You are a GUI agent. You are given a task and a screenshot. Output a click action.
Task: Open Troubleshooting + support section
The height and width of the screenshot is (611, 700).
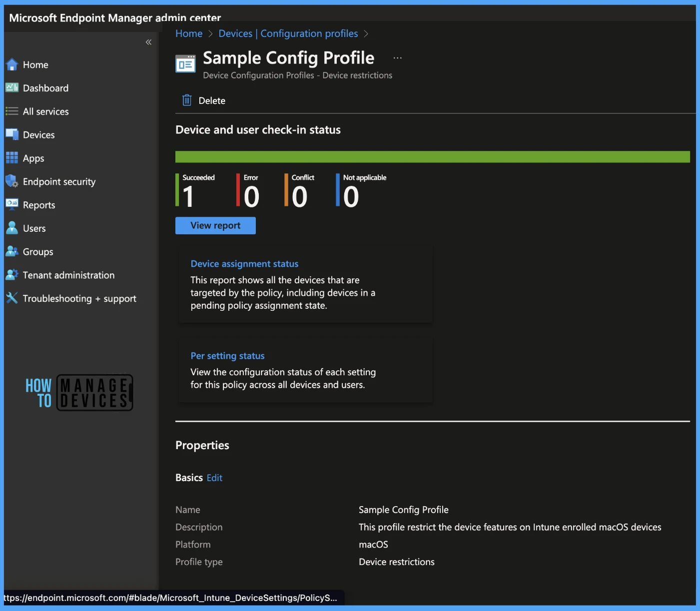click(x=79, y=299)
